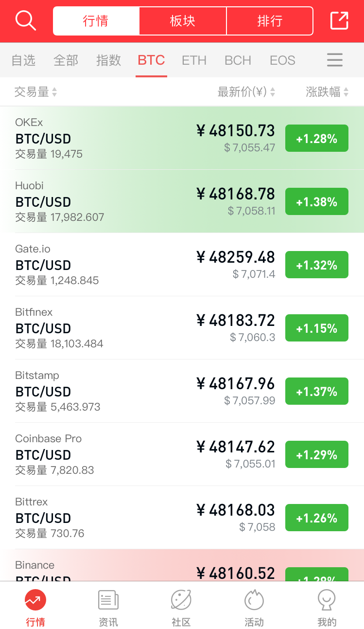Open Coinbase Pro BTC/USD row

tap(182, 454)
